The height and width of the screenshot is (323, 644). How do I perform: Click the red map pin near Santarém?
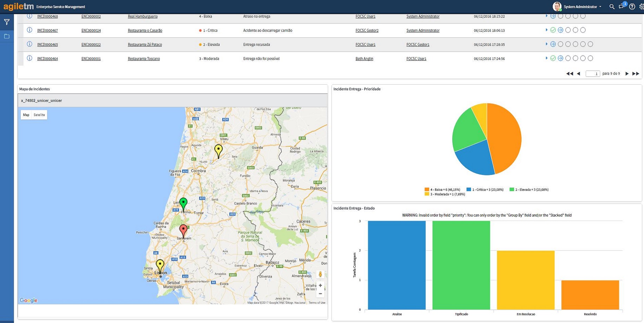183,230
